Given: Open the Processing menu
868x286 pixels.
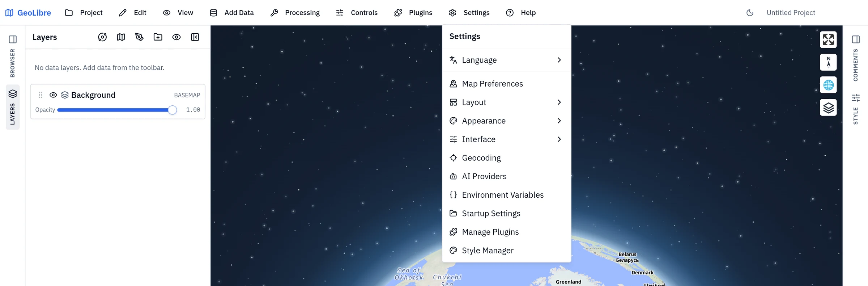Looking at the screenshot, I should (295, 13).
